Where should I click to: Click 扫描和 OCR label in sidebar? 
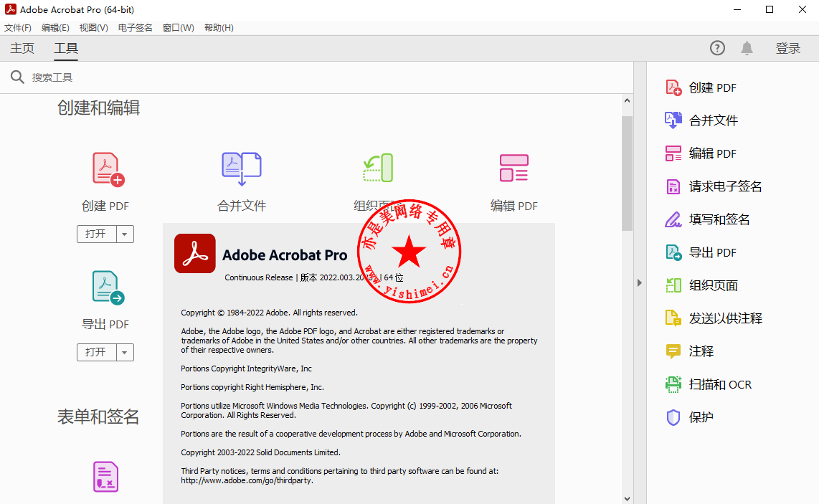pyautogui.click(x=720, y=384)
